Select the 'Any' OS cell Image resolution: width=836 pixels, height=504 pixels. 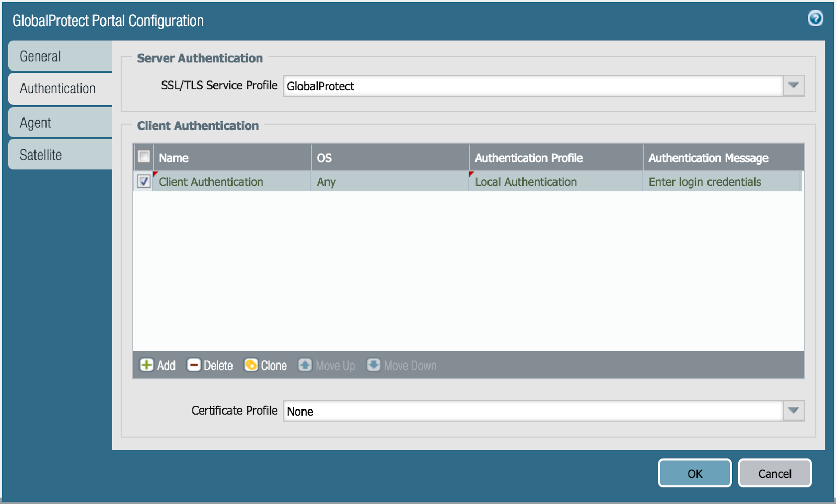390,181
